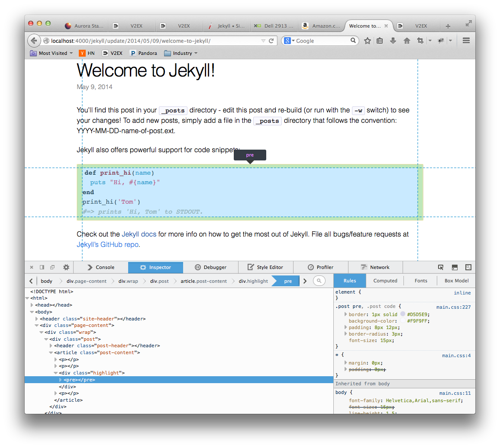Open the main.css:227 source link

pyautogui.click(x=453, y=307)
